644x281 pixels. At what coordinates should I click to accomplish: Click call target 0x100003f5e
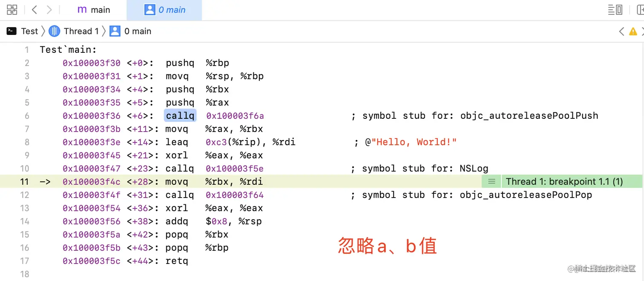(235, 169)
